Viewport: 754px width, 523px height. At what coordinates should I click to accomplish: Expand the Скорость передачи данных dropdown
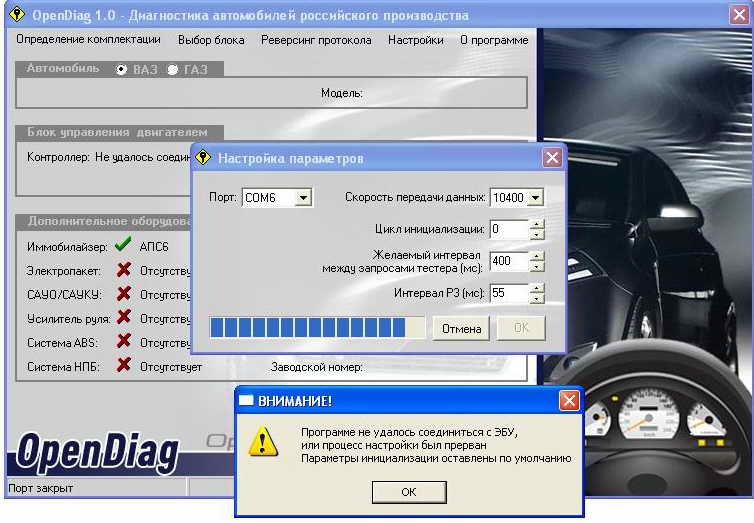pos(535,198)
